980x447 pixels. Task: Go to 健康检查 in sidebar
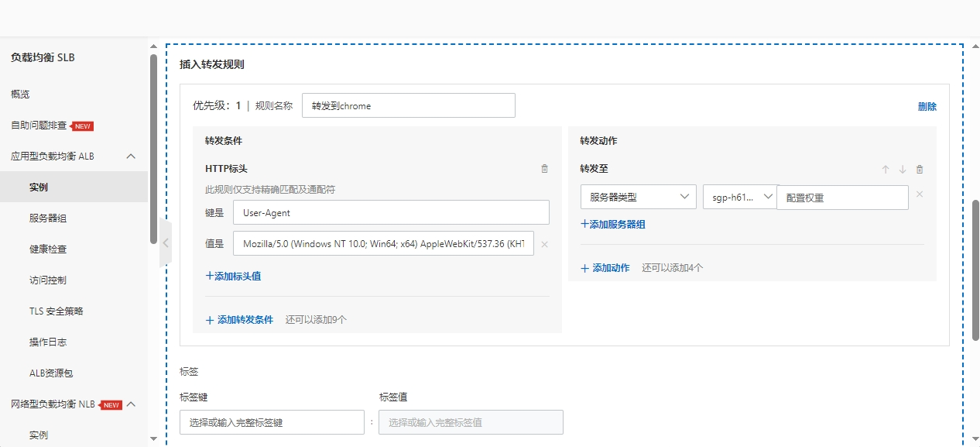[48, 249]
